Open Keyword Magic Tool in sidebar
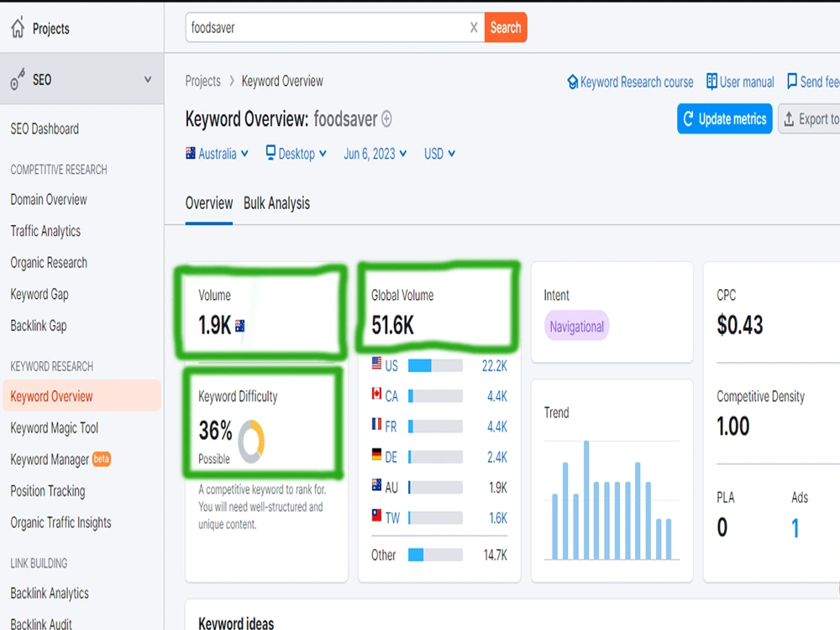The height and width of the screenshot is (630, 840). click(x=54, y=428)
